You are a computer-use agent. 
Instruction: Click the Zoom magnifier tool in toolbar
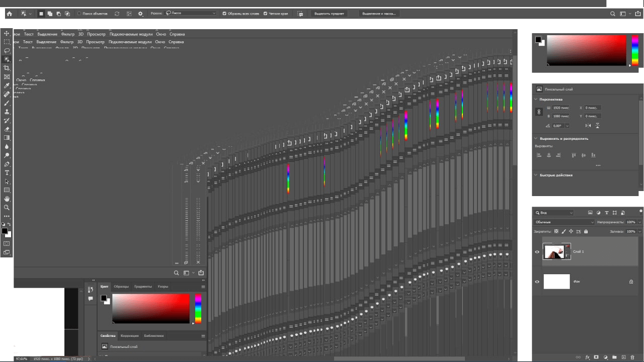pyautogui.click(x=7, y=207)
